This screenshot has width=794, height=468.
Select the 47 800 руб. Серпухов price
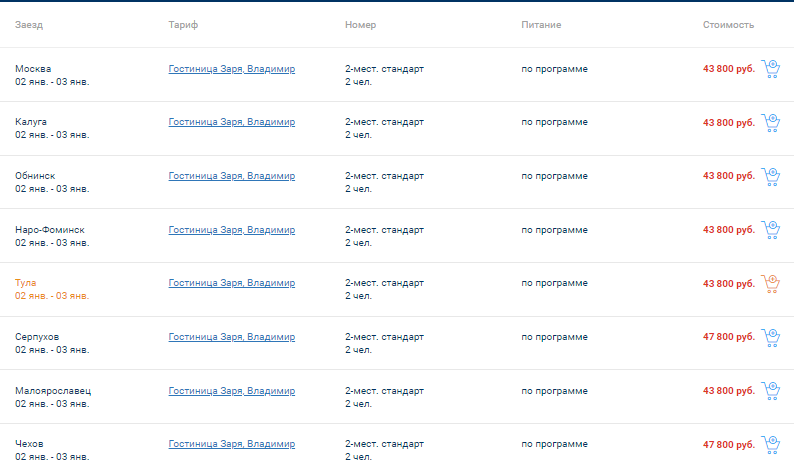[x=729, y=337]
